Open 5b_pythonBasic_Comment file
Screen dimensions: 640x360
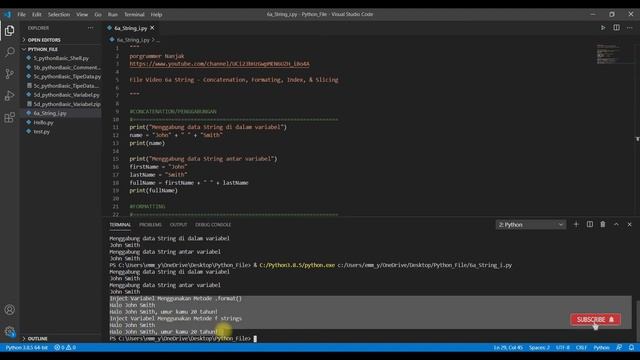point(61,67)
